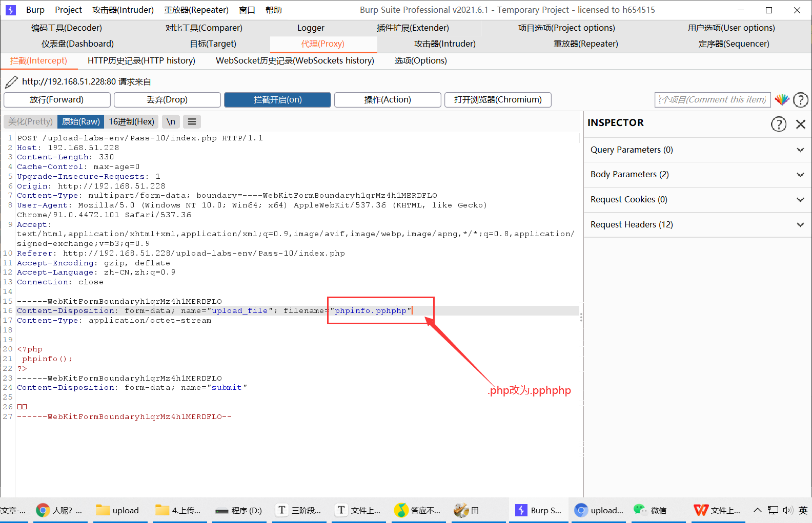Viewport: 812px width, 523px height.
Task: Open Chrome in the taskbar
Action: pyautogui.click(x=59, y=510)
